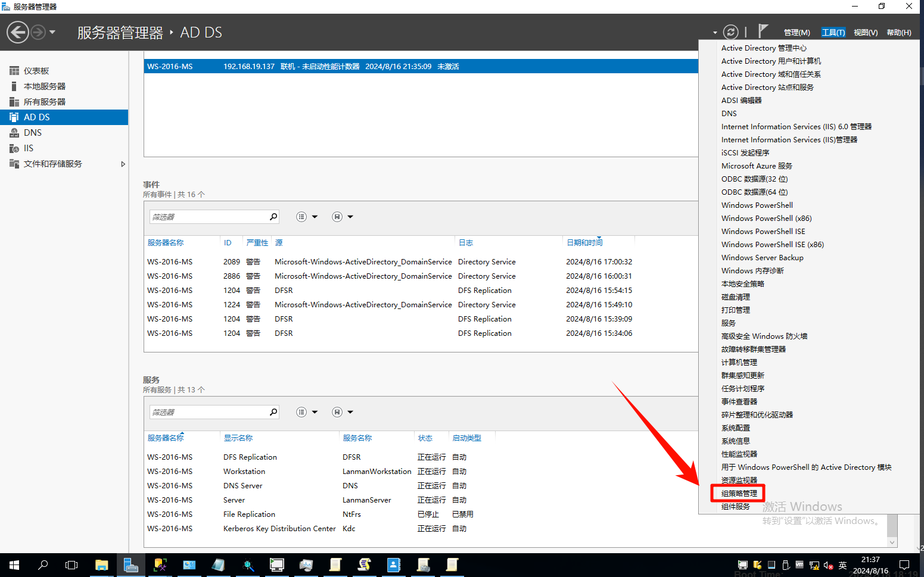Expand 文件和存储服务 arrow in sidebar
924x577 pixels.
click(x=123, y=164)
